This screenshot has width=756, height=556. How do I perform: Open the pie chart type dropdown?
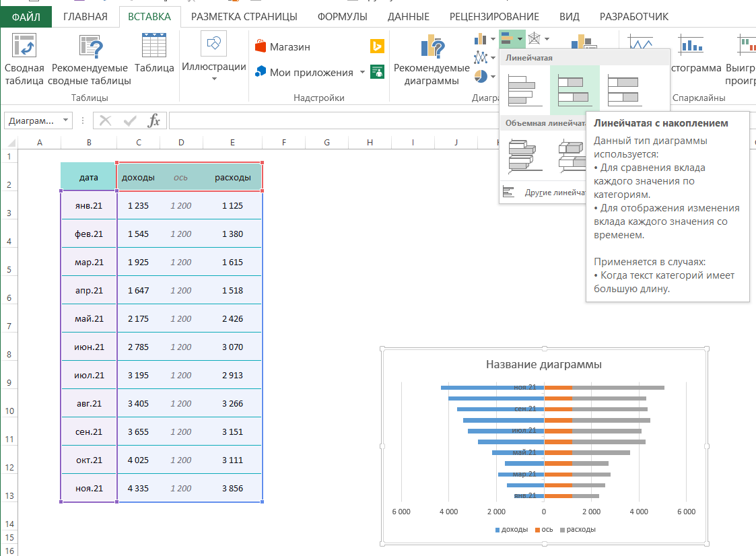pos(493,77)
